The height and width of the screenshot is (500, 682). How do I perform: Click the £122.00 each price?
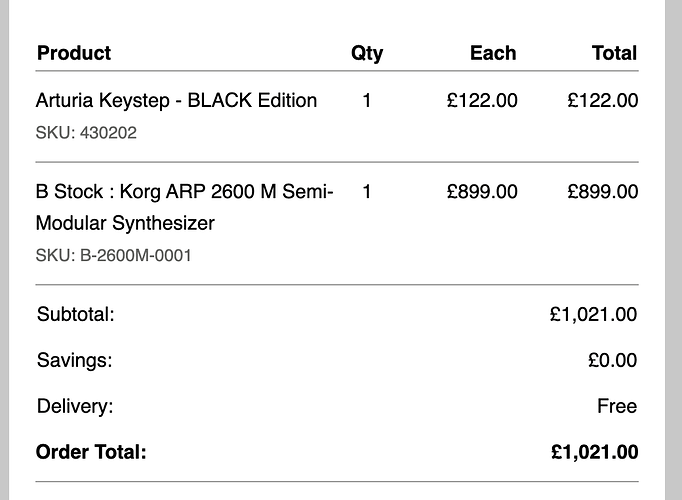coord(482,100)
